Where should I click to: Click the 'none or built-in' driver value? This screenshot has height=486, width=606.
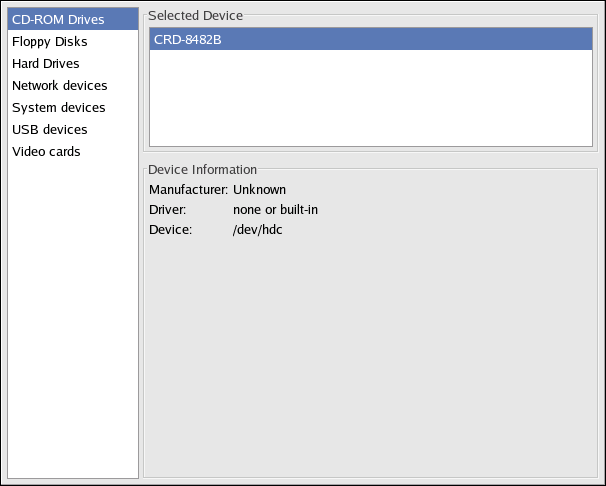tap(275, 210)
